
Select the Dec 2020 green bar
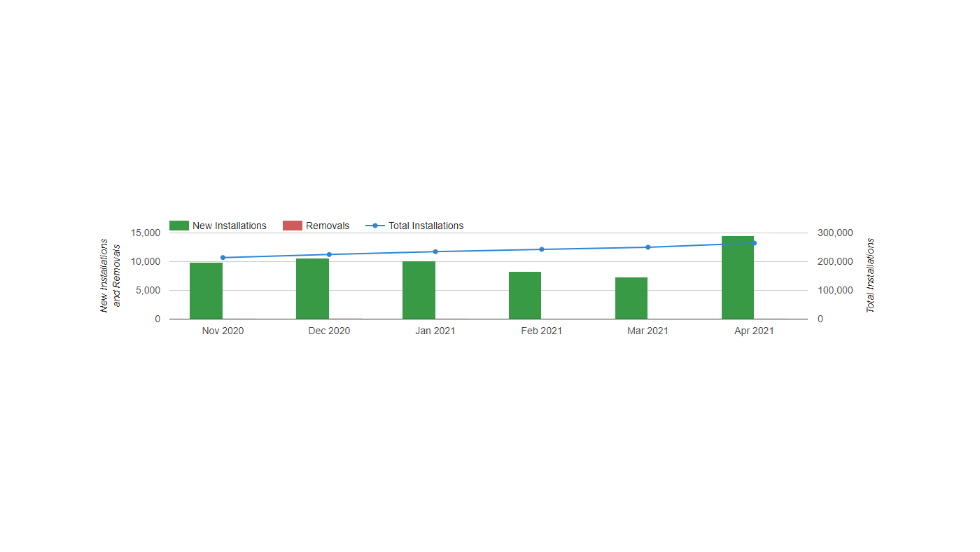312,289
